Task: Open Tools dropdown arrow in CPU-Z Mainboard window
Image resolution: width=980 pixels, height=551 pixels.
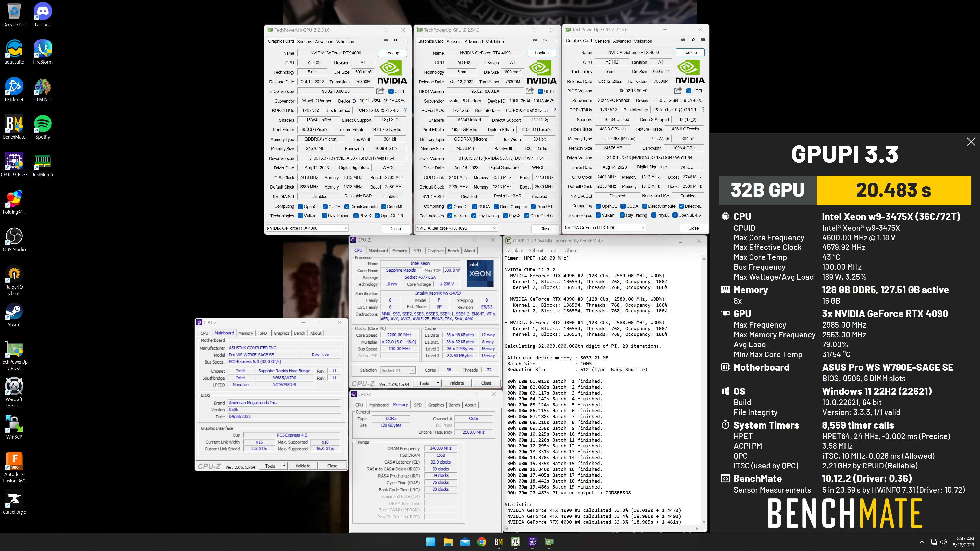Action: tap(284, 466)
